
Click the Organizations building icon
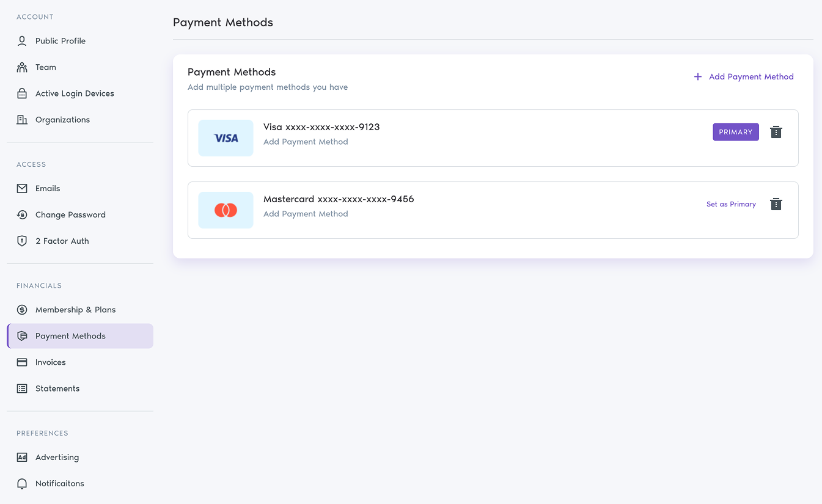tap(22, 119)
